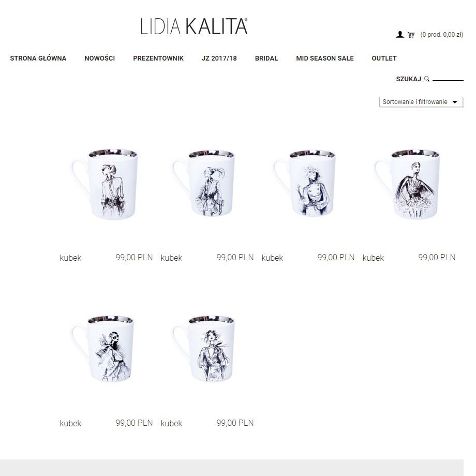Open the shopping cart icon
Image resolution: width=476 pixels, height=476 pixels.
coord(411,35)
